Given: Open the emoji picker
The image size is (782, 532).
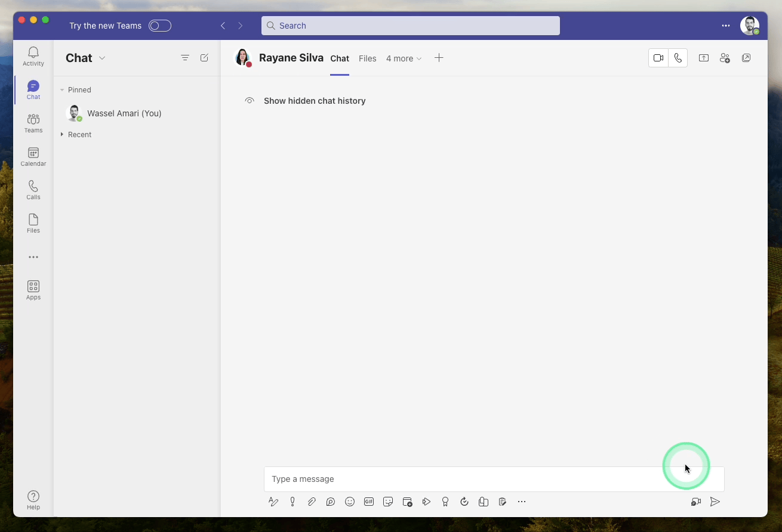Looking at the screenshot, I should click(350, 502).
